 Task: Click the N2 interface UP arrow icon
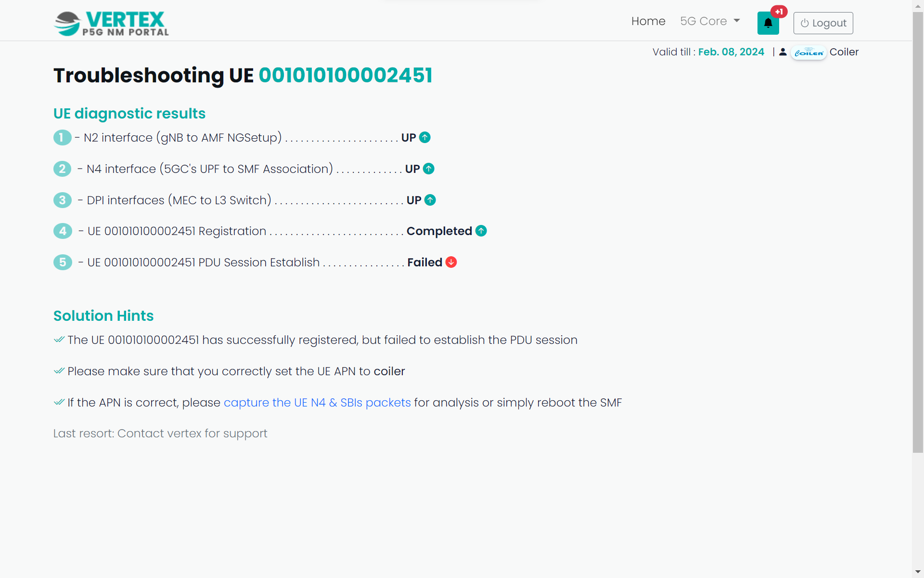[x=424, y=138]
